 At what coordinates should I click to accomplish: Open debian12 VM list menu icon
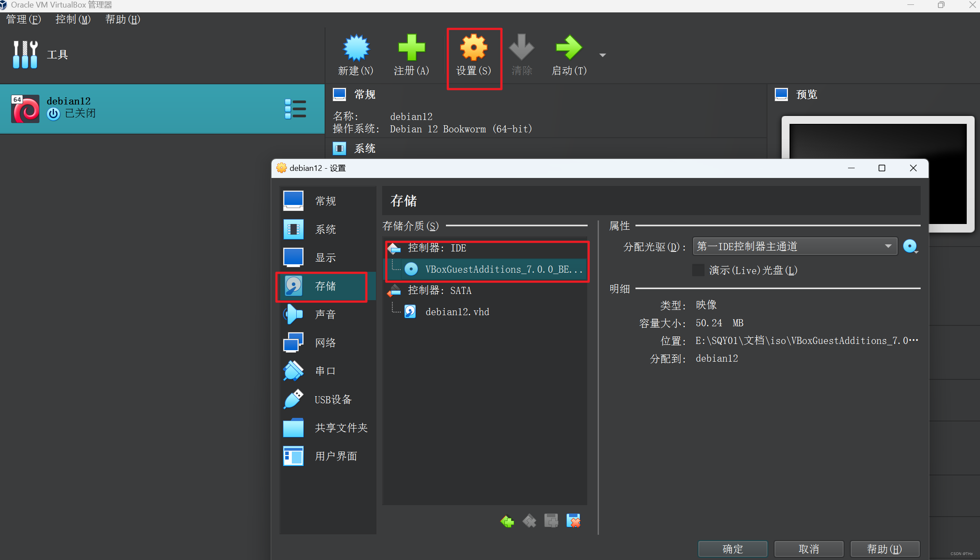coord(295,109)
